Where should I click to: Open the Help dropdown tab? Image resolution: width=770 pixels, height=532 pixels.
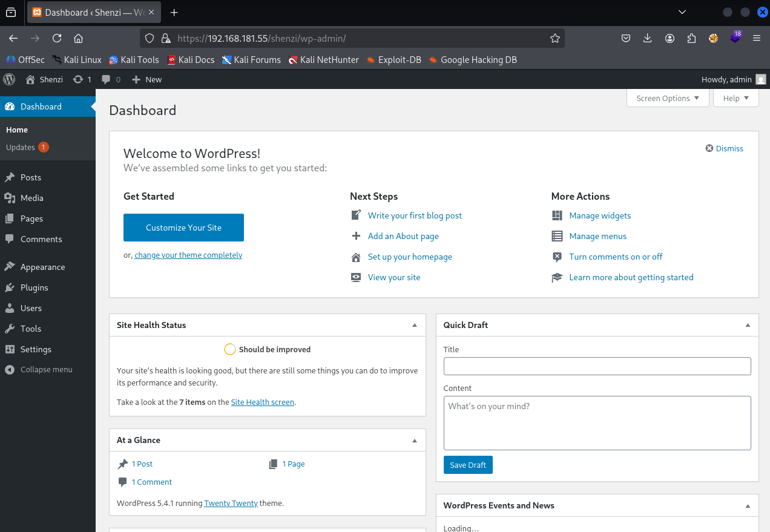click(x=735, y=98)
